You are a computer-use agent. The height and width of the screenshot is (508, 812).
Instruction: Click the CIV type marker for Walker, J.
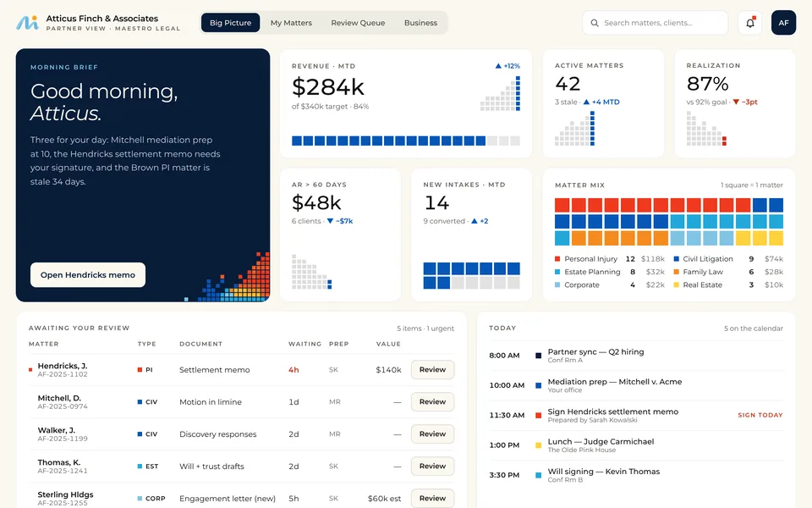140,433
